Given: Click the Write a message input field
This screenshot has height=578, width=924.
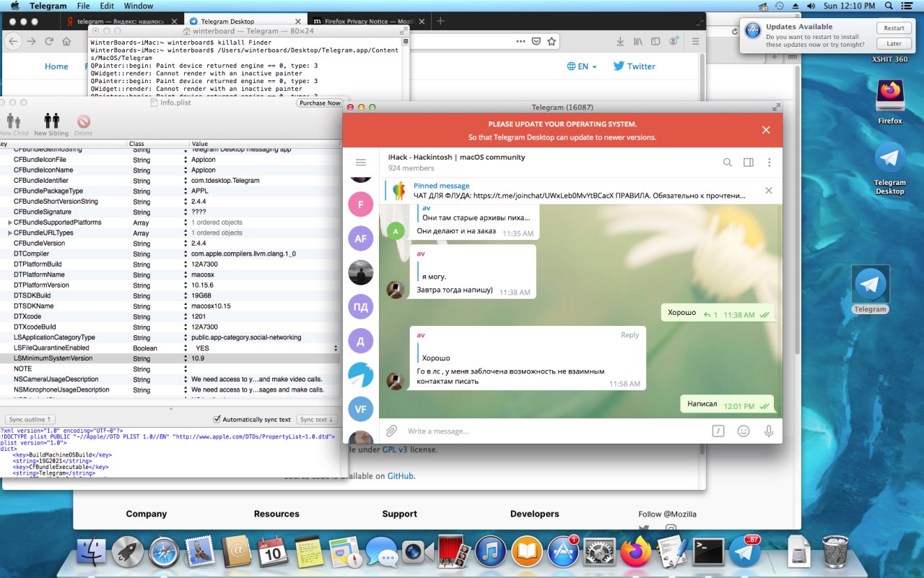Looking at the screenshot, I should click(552, 431).
